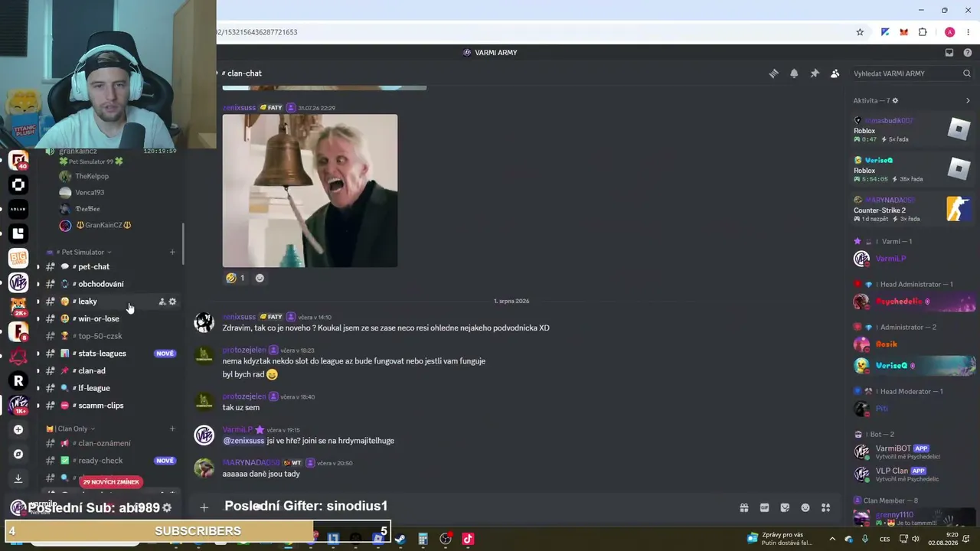This screenshot has height=551, width=980.
Task: Open settings gear for leaky channel
Action: pos(172,302)
